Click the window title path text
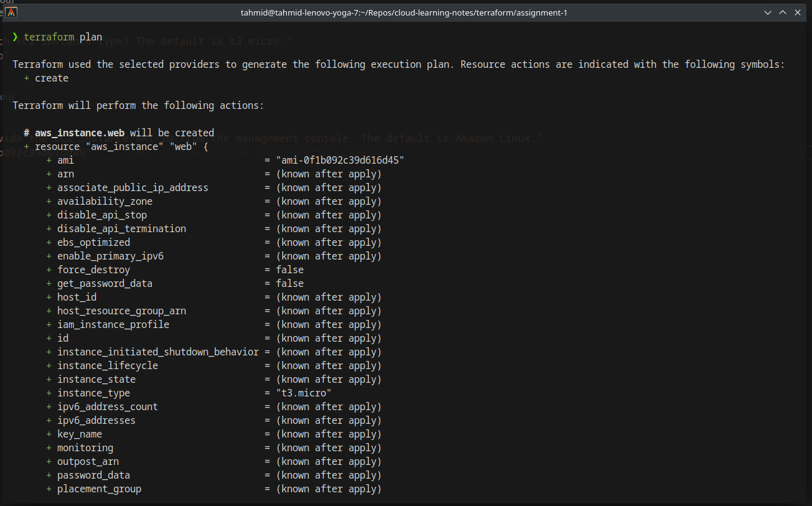 click(404, 12)
